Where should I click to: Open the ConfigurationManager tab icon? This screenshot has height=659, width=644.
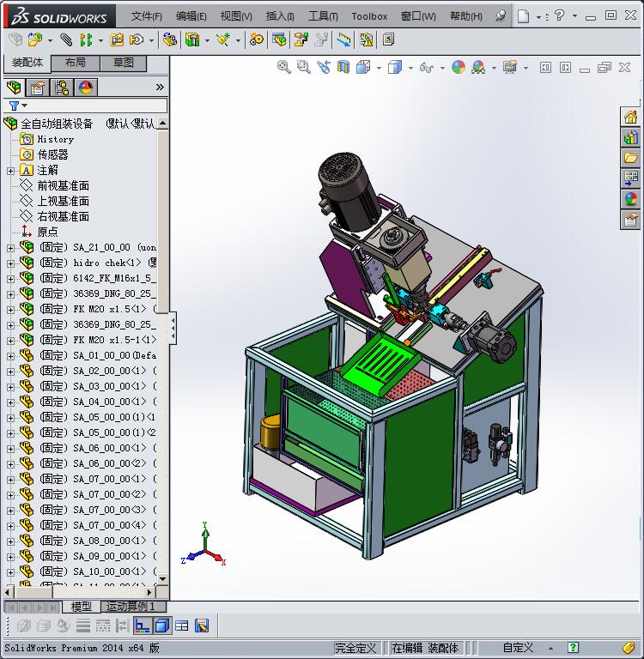pos(62,88)
